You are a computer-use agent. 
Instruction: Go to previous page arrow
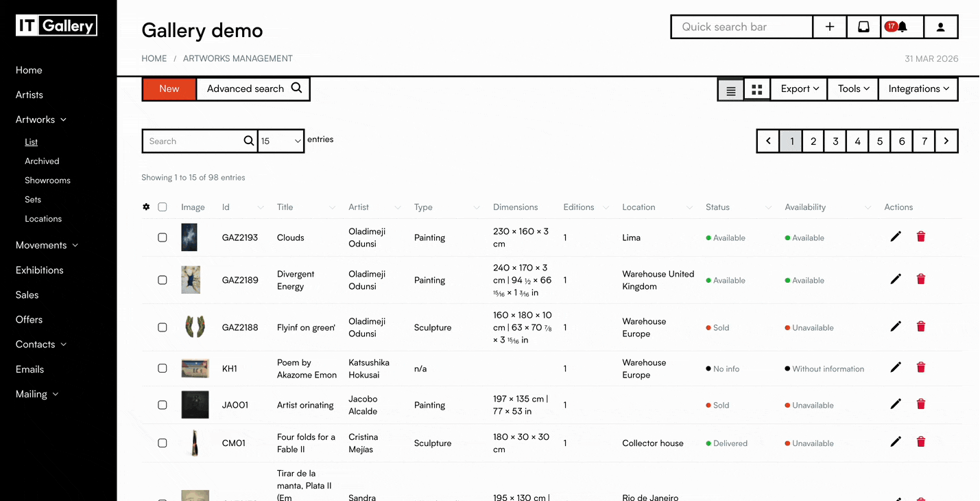768,141
